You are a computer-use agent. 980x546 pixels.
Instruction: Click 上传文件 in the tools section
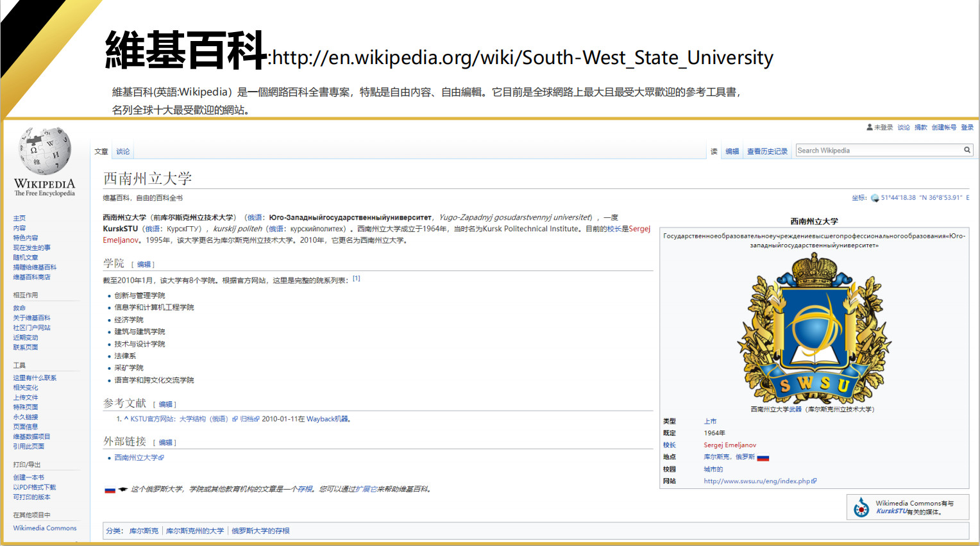[x=26, y=398]
